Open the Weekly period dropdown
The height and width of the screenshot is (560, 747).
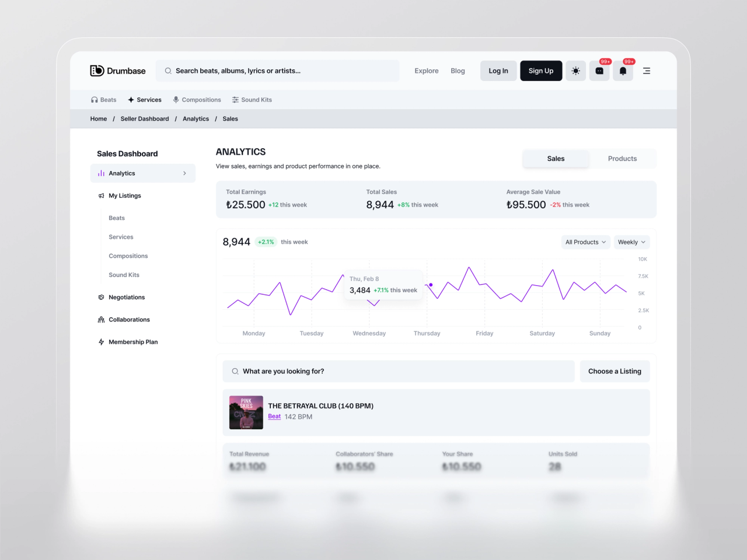(631, 242)
